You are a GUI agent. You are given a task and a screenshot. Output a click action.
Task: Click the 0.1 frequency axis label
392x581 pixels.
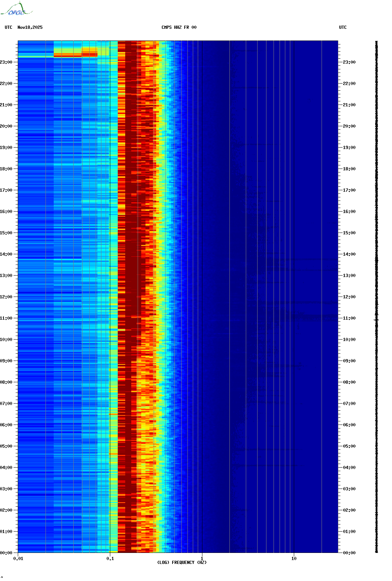(110, 559)
